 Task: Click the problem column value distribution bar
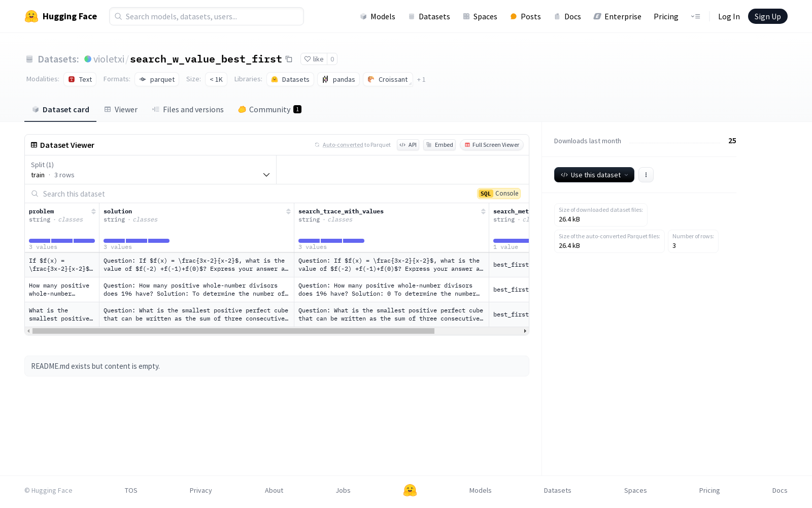point(62,241)
